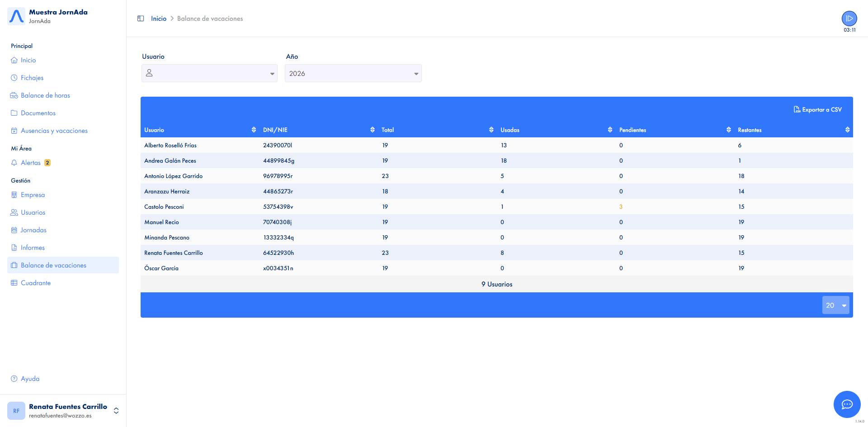The image size is (868, 427).
Task: Expand the Renata Fuentes Carrillo account menu
Action: point(116,411)
